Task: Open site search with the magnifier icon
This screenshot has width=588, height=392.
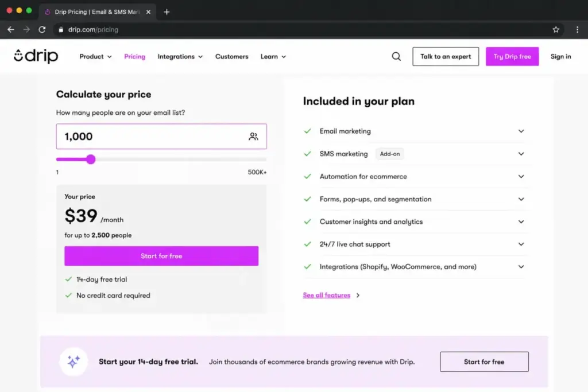Action: (x=396, y=57)
